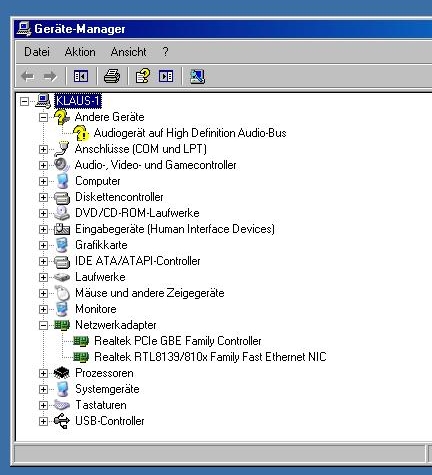
Task: Click the Grafikkarte display icon
Action: point(62,245)
